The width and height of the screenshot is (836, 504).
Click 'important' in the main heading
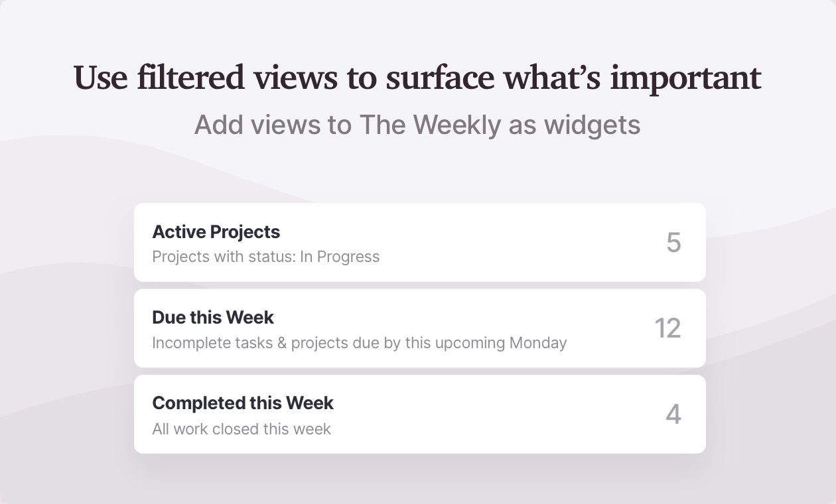(x=685, y=78)
